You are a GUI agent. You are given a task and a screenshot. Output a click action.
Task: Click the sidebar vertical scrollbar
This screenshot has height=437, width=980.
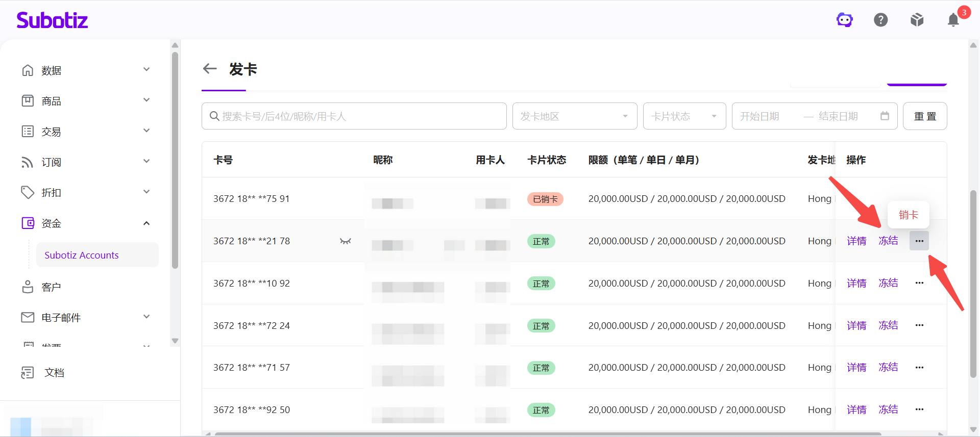[x=175, y=161]
